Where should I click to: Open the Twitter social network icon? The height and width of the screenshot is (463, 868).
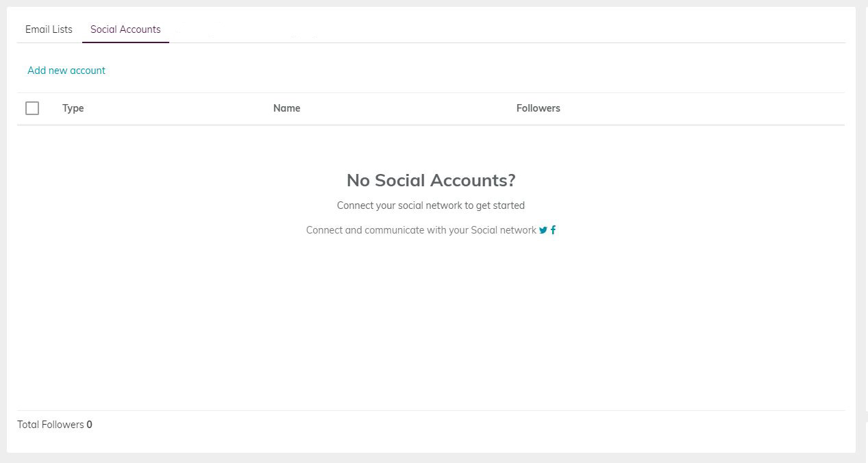tap(543, 230)
